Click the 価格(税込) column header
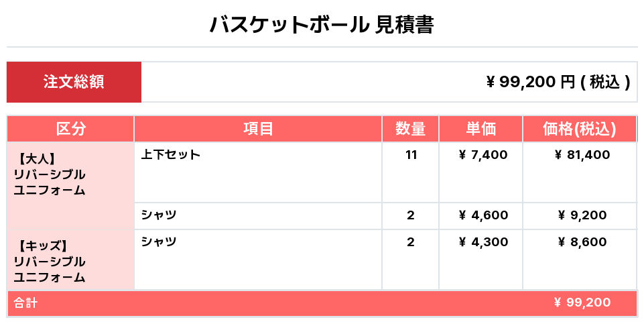The height and width of the screenshot is (324, 644). click(580, 129)
